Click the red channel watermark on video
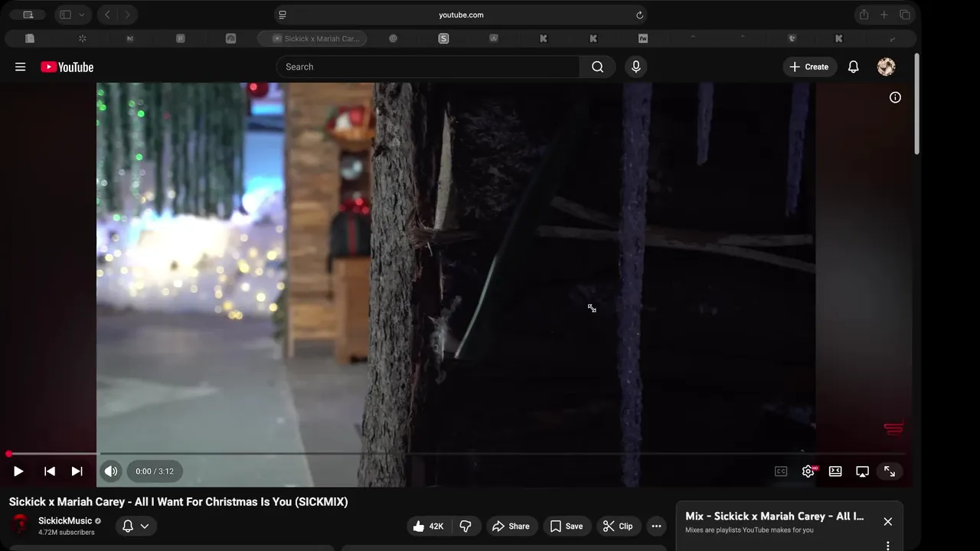The image size is (980, 551). coord(893,428)
